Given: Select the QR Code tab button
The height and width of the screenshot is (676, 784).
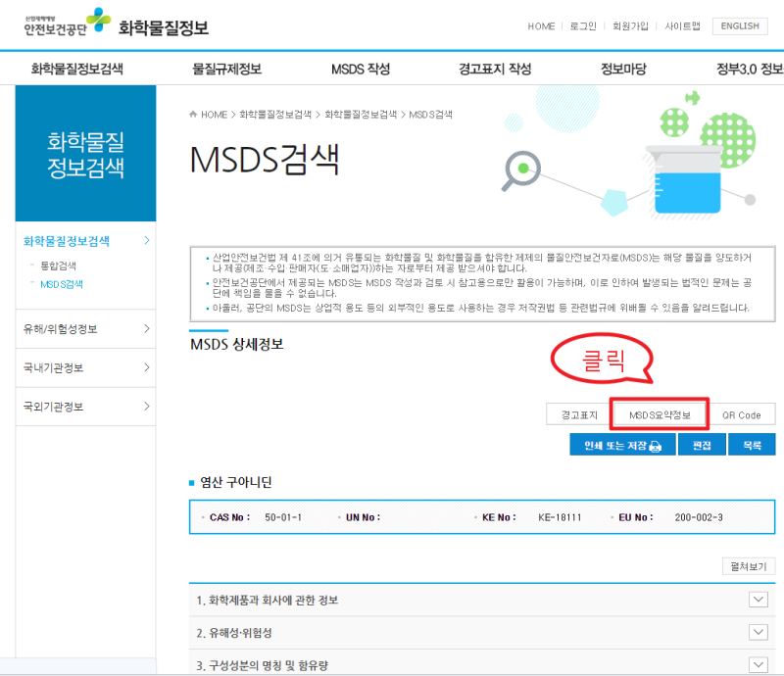Looking at the screenshot, I should point(742,415).
